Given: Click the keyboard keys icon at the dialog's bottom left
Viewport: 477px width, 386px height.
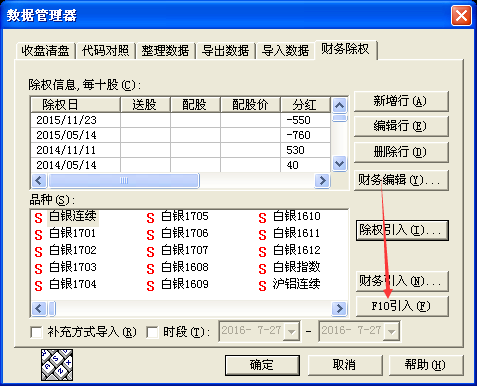Looking at the screenshot, I should point(57,365).
